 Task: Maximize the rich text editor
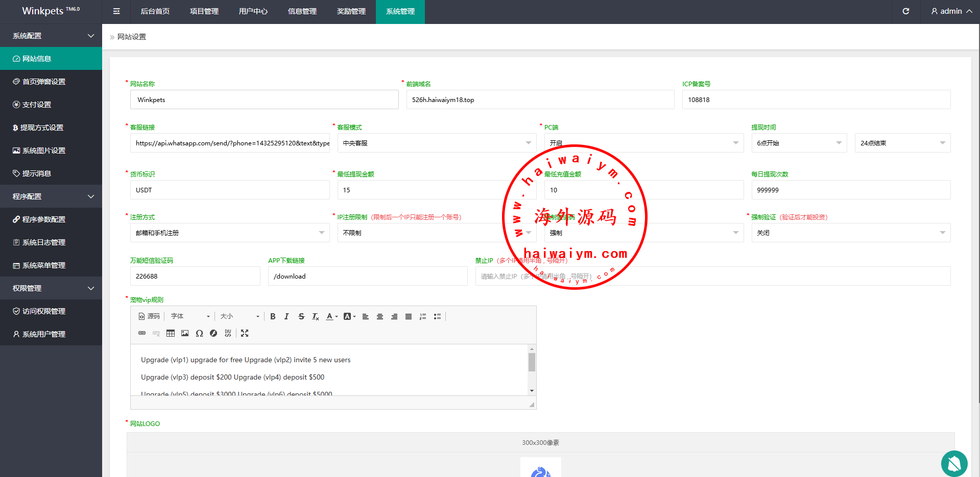[245, 333]
